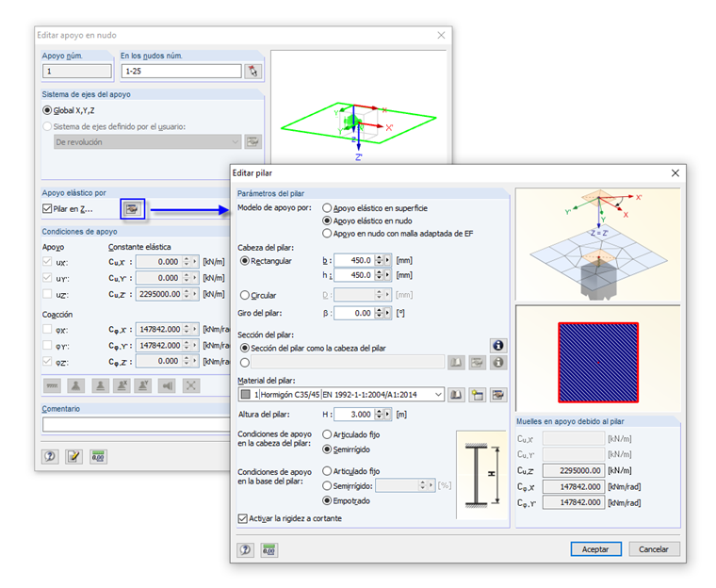This screenshot has height=588, width=716.
Task: Toggle the uZ support checkbox
Action: point(47,294)
